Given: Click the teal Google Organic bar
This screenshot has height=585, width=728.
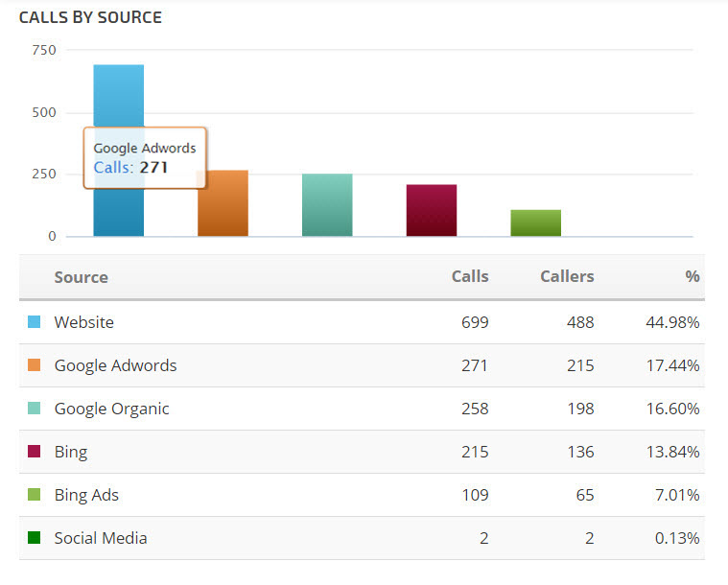Looking at the screenshot, I should pyautogui.click(x=327, y=205).
